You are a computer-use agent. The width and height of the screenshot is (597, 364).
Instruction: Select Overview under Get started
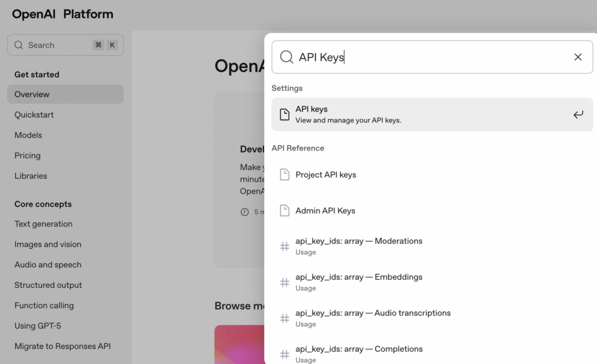point(31,94)
